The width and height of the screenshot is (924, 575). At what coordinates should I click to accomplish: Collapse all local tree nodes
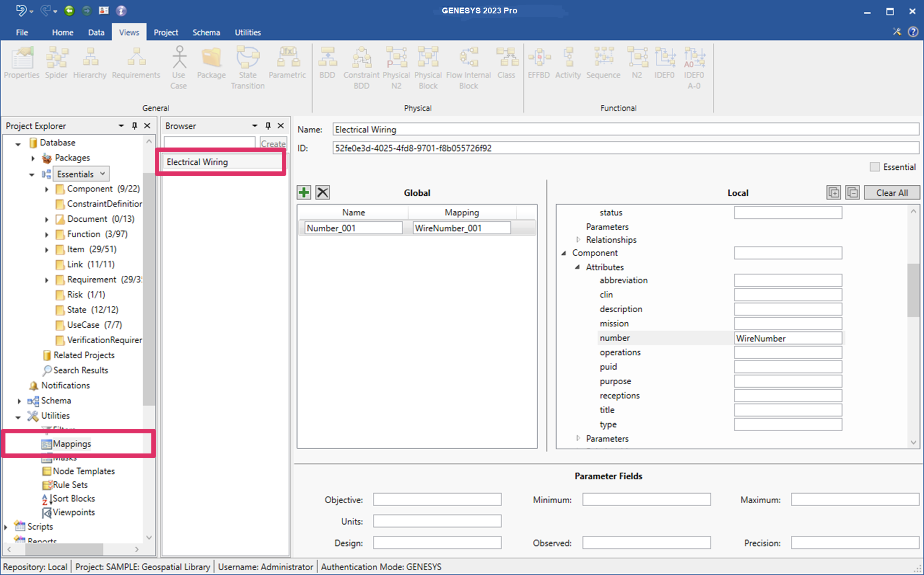point(852,193)
